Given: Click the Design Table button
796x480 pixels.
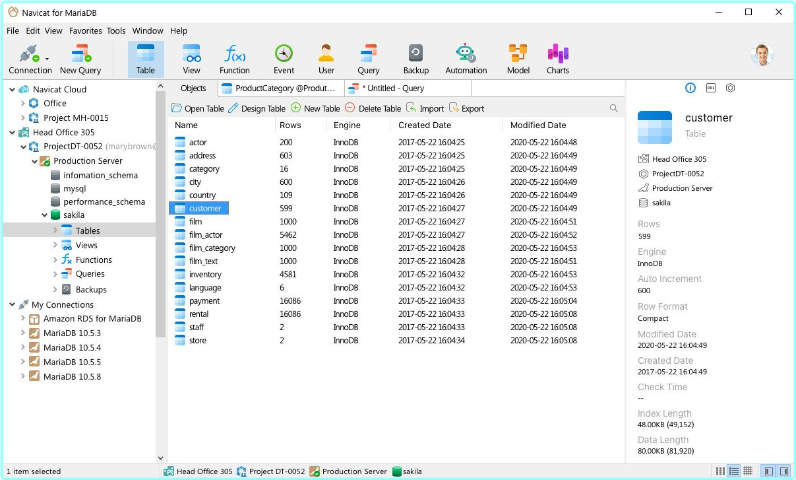Looking at the screenshot, I should pyautogui.click(x=257, y=108).
